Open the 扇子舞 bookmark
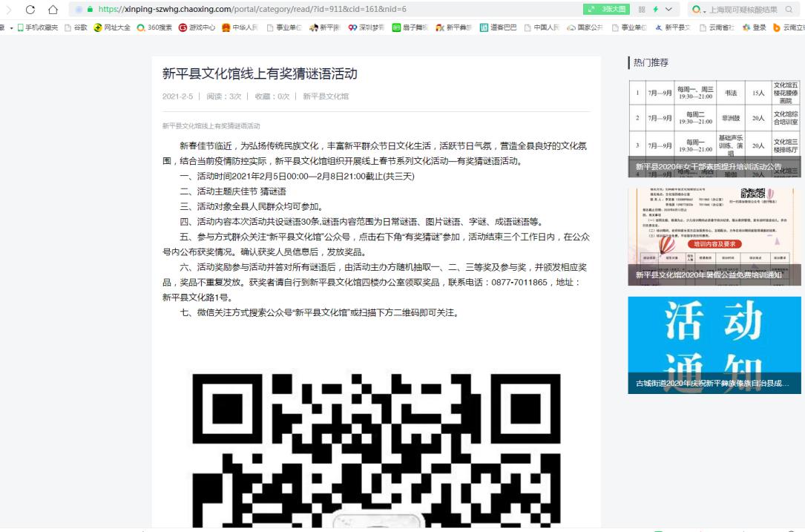This screenshot has width=805, height=532. tap(410, 27)
